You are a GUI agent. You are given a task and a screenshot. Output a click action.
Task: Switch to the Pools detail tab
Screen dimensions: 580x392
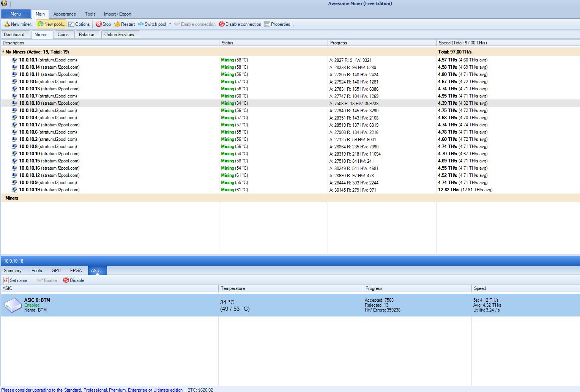(x=37, y=271)
